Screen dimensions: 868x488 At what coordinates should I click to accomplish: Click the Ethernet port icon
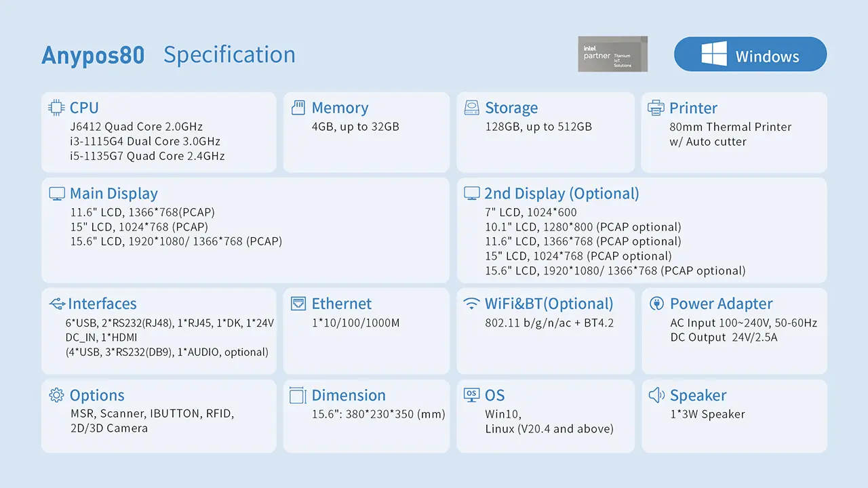click(x=298, y=303)
